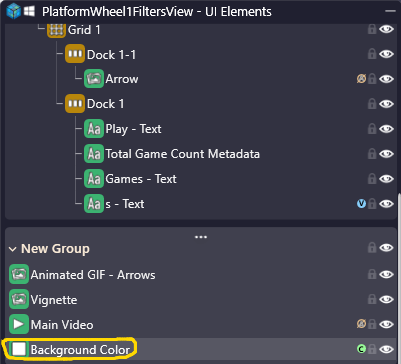Click the blue V badge on s - Text
401x364 pixels.
[x=361, y=204]
